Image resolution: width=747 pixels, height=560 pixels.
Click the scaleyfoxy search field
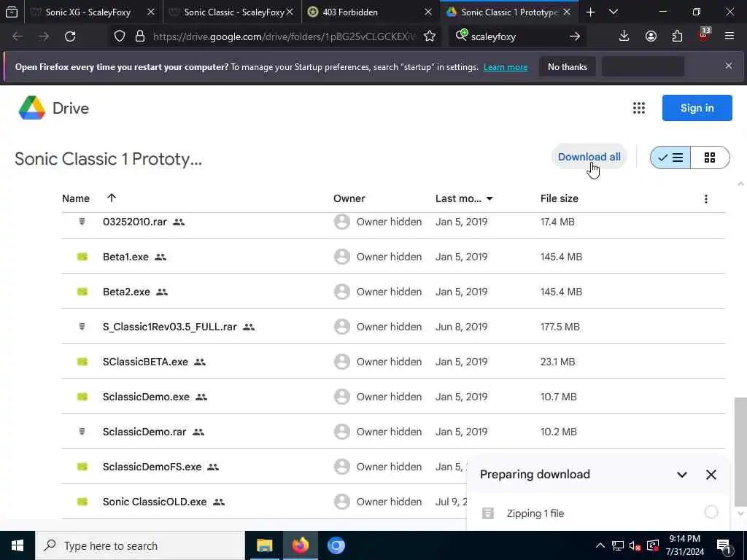[516, 36]
